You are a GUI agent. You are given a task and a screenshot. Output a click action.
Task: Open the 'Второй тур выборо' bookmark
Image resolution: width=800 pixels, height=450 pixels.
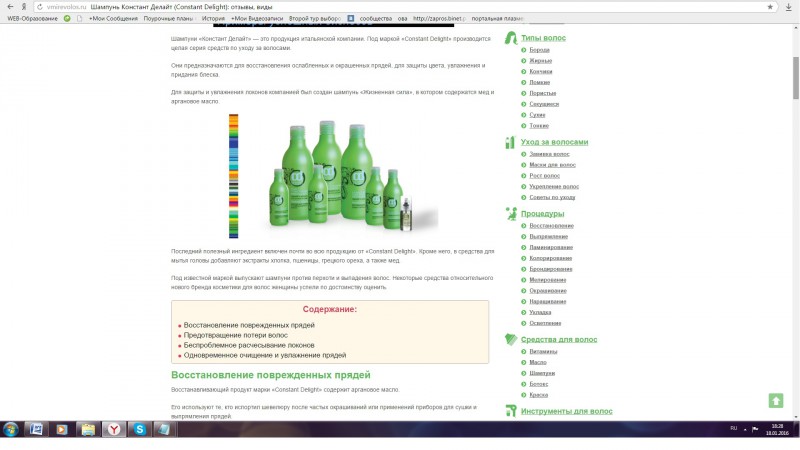click(x=314, y=18)
